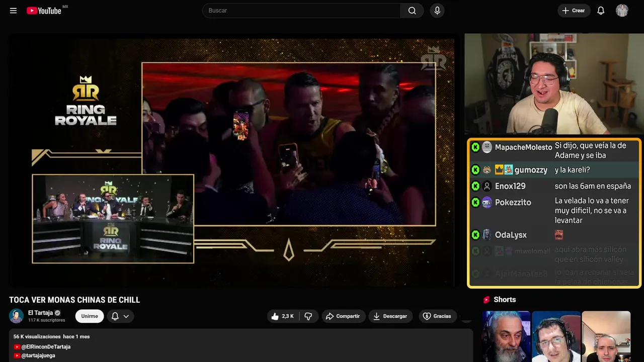
Task: Open the first Shorts thumbnail with bearded man
Action: coord(506,336)
